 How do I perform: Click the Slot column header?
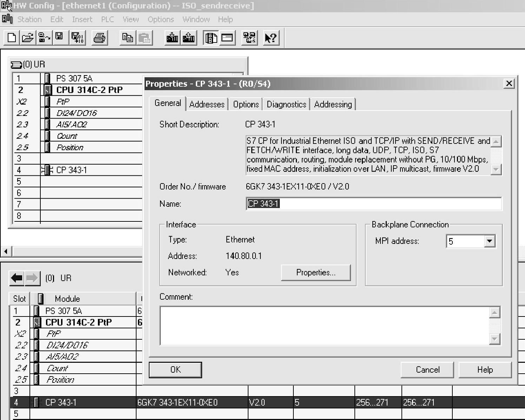point(19,299)
